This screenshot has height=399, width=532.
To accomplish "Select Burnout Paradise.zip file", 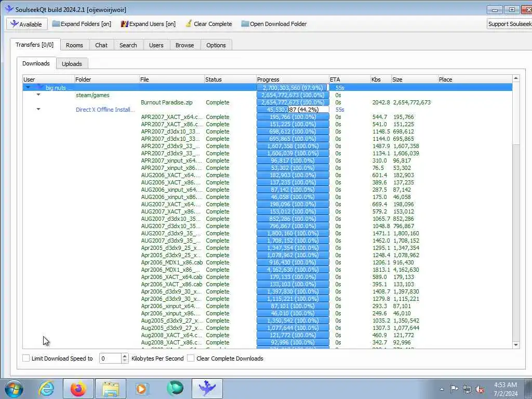I will 167,102.
